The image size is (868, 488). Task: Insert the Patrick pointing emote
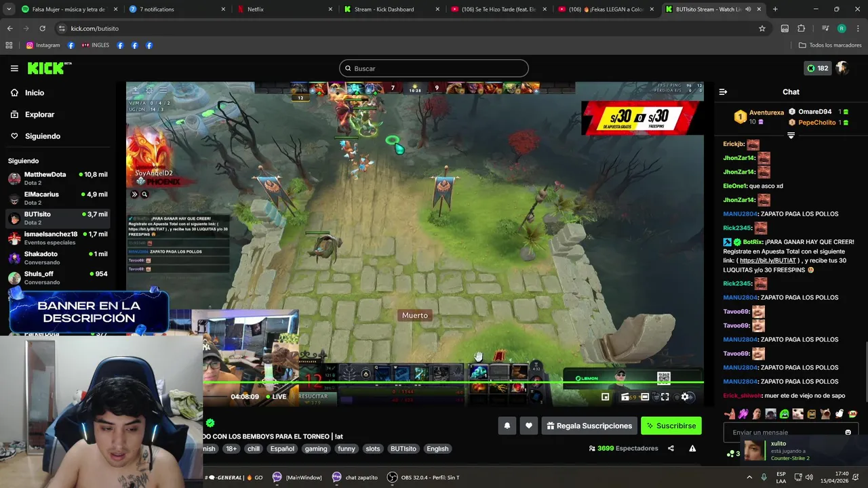click(730, 414)
